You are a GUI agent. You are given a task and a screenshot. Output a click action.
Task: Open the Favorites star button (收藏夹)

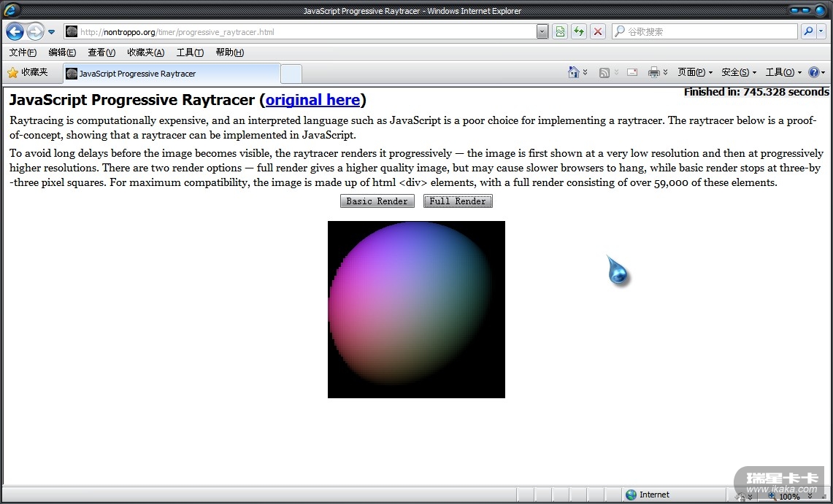(28, 72)
